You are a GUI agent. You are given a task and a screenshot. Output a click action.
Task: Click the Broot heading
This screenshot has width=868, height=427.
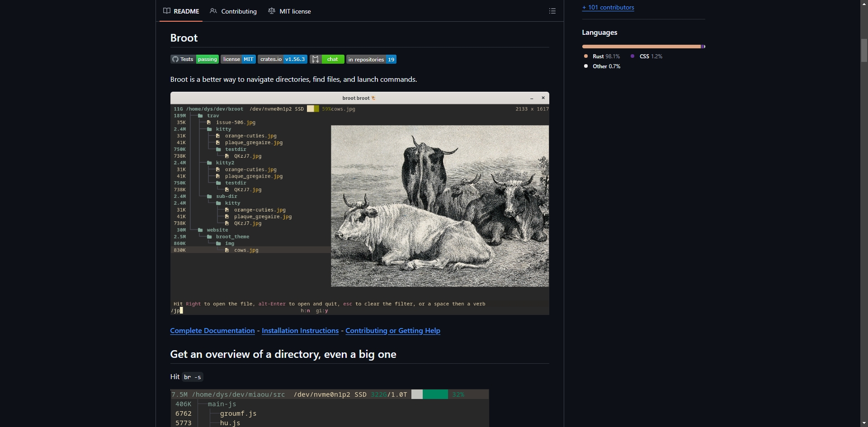[x=184, y=38]
